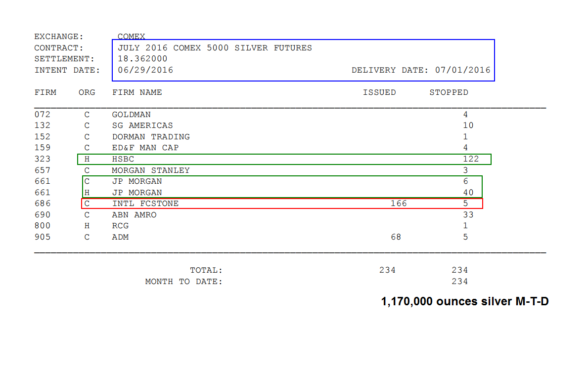Click JP MORGAN name in org C row

tap(137, 181)
